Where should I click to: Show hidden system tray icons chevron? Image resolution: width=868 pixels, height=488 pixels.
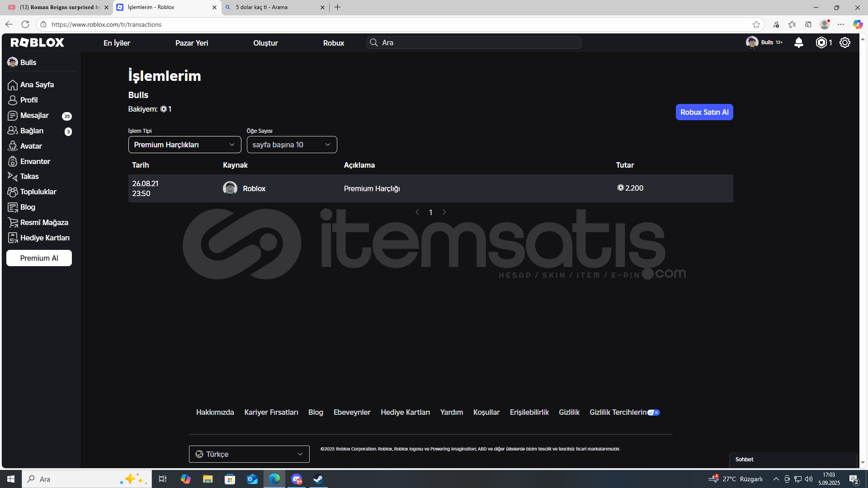click(776, 479)
